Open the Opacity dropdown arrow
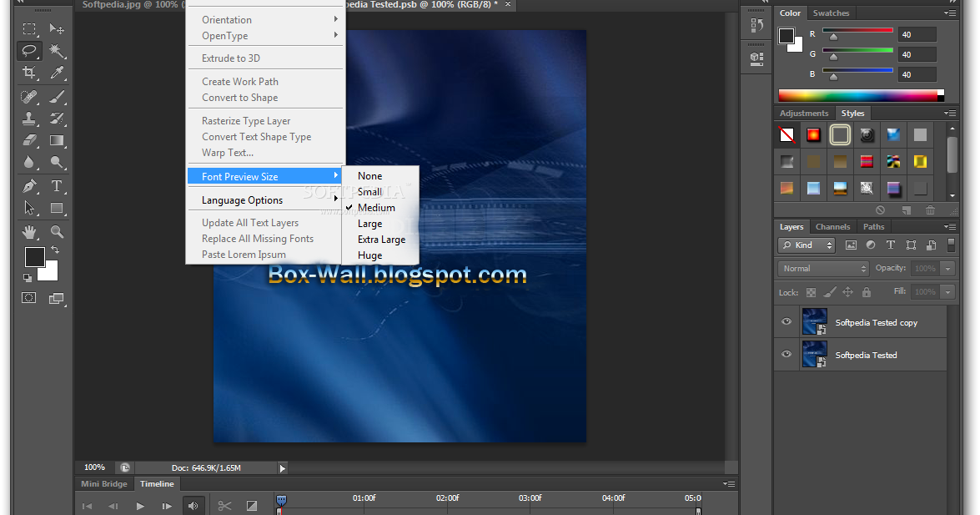 948,269
